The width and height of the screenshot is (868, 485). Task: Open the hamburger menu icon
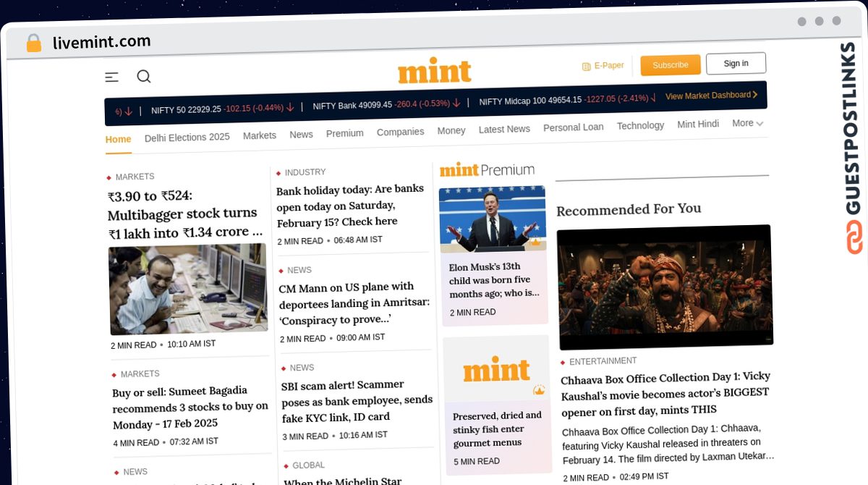[111, 77]
